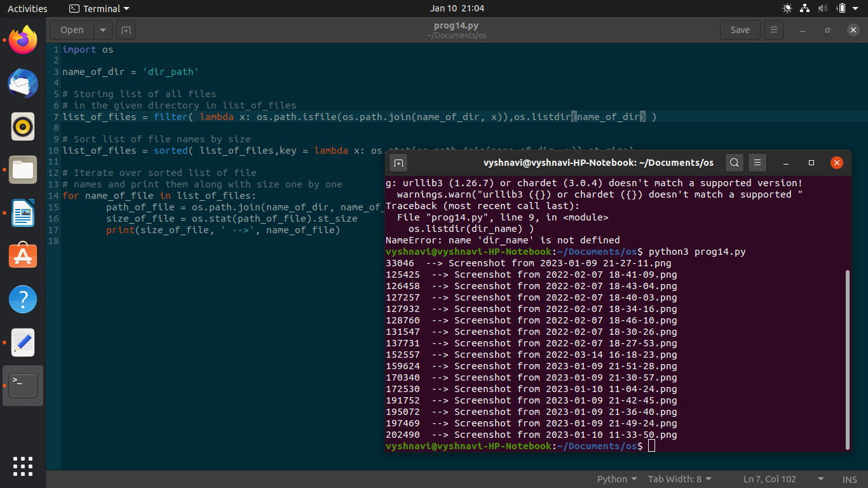Screen dimensions: 868x488
Task: Open the Python language selector dropdown
Action: point(617,479)
